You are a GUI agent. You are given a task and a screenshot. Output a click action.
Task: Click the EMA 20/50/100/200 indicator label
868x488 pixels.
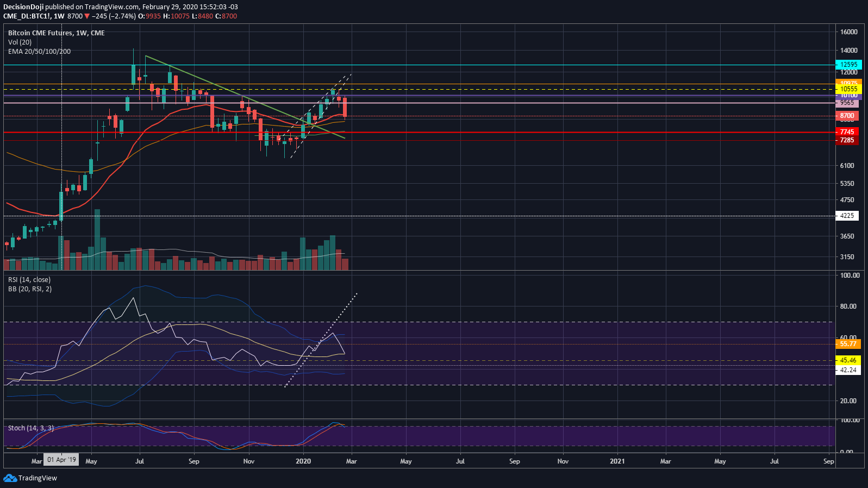39,52
